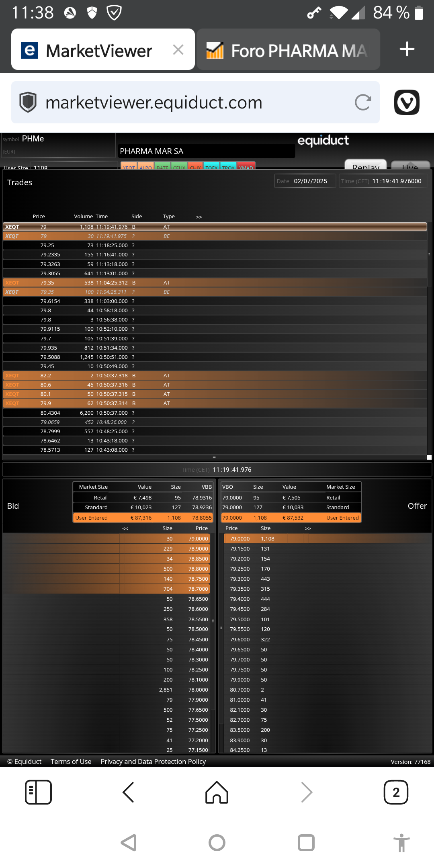Toggle the browser panel sidebar icon
This screenshot has width=434, height=868.
point(38,792)
